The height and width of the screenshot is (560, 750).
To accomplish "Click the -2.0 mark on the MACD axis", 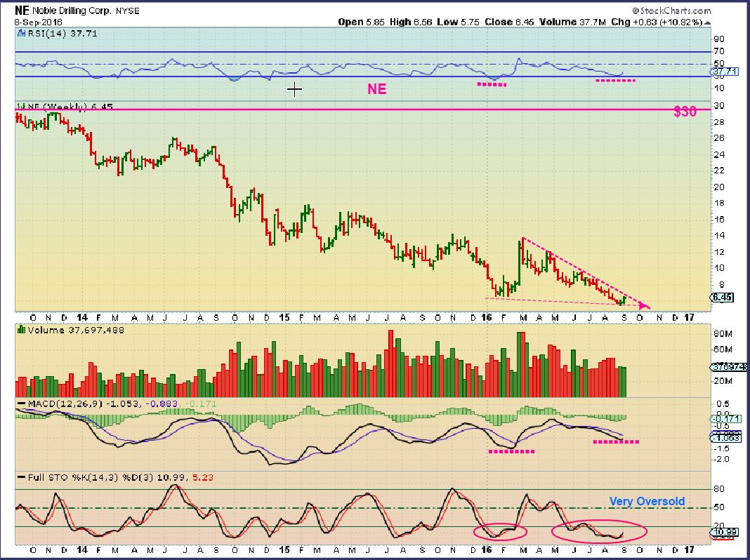I will (x=721, y=459).
